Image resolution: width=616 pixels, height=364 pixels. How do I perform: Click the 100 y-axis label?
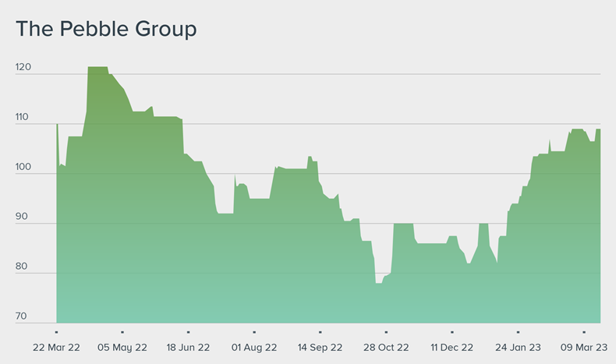23,168
